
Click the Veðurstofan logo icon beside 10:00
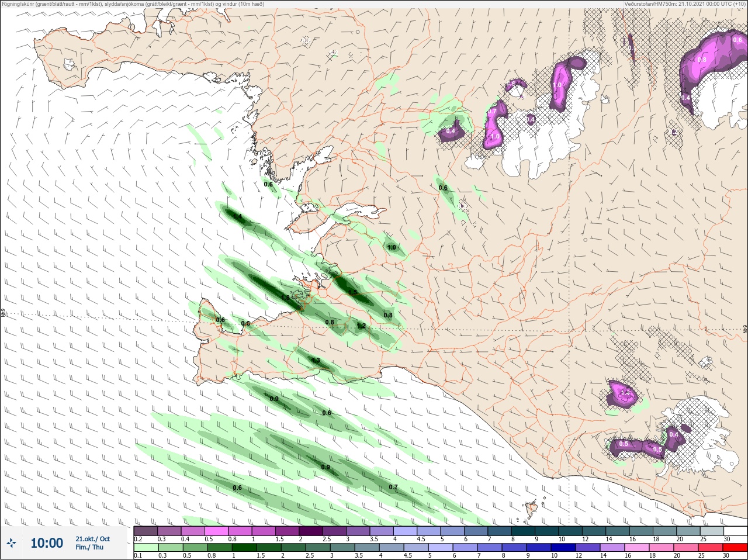point(12,543)
